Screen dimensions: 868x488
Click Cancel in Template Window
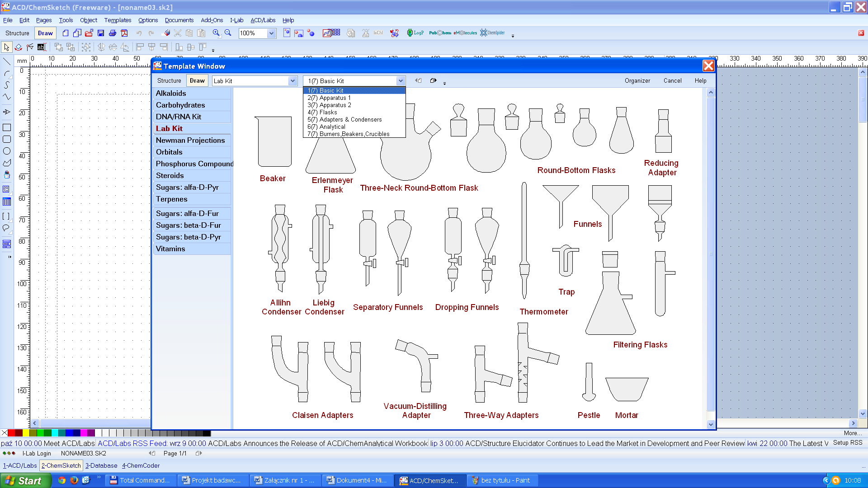[672, 80]
